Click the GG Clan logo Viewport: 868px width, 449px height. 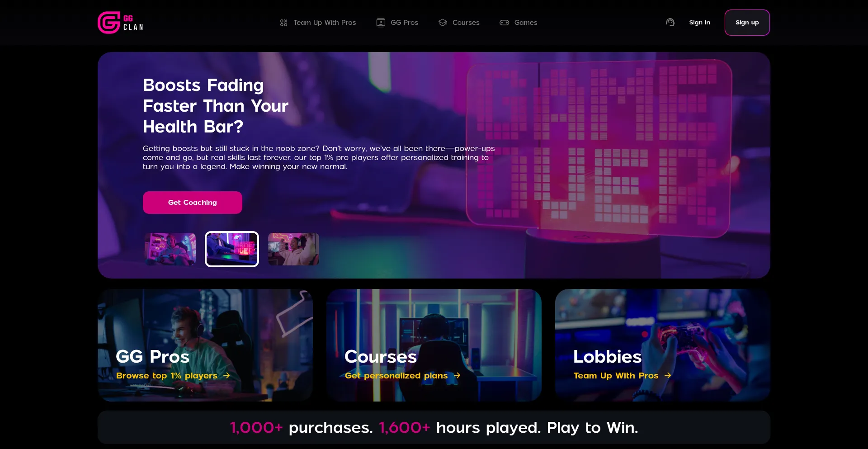pos(121,23)
